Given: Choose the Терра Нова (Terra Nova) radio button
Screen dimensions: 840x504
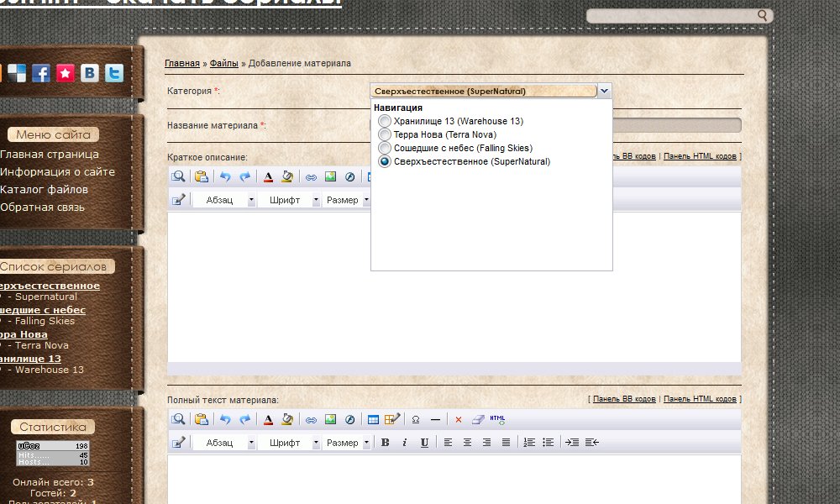Looking at the screenshot, I should click(385, 134).
